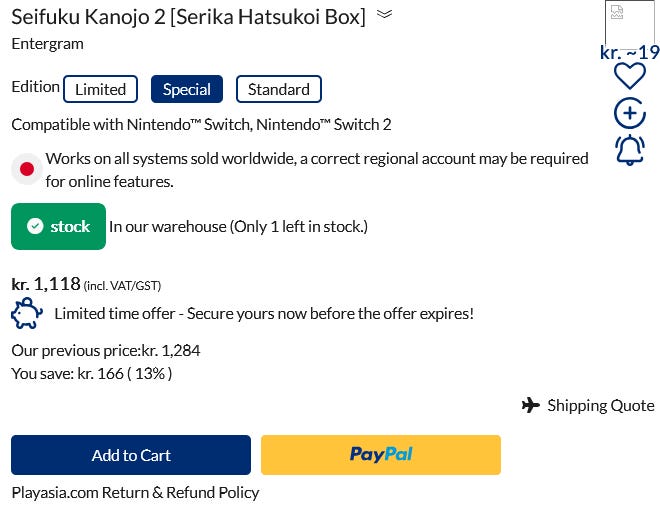Click the Japan flag region icon
The height and width of the screenshot is (507, 660).
pos(27,169)
